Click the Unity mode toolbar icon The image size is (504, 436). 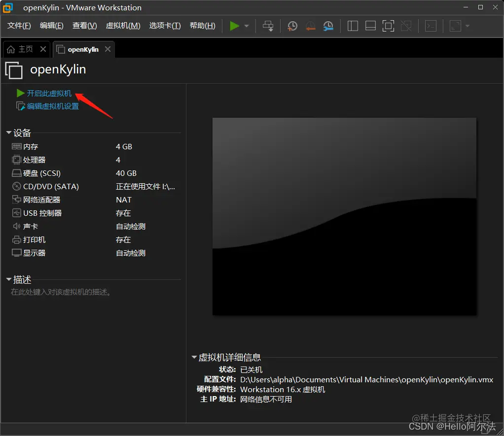click(406, 26)
